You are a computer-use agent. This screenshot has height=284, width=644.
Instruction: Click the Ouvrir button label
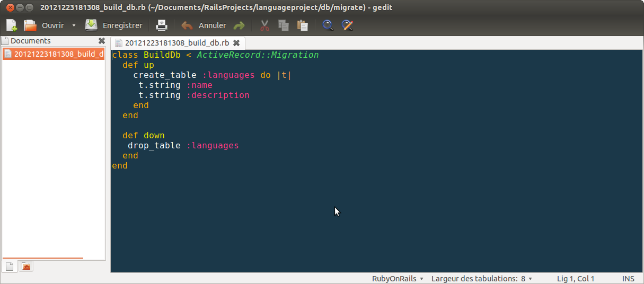53,25
